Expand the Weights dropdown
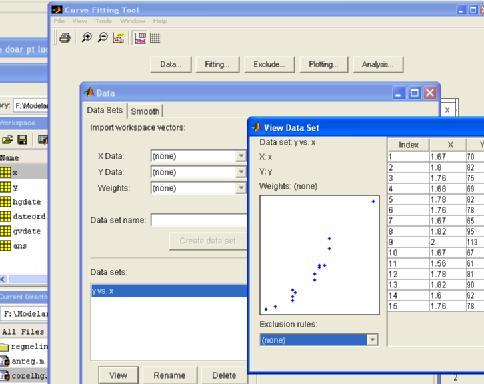Viewport: 484px width, 384px height. 241,188
